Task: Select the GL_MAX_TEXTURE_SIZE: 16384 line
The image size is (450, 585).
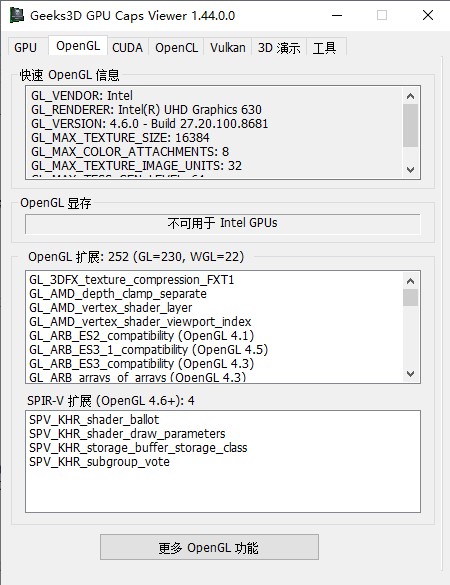Action: tap(120, 138)
